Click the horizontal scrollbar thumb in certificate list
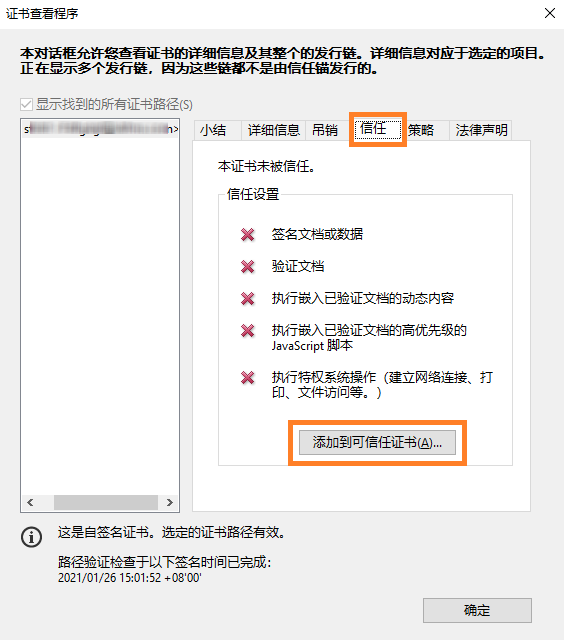Screen dimensions: 564x640 [106, 502]
